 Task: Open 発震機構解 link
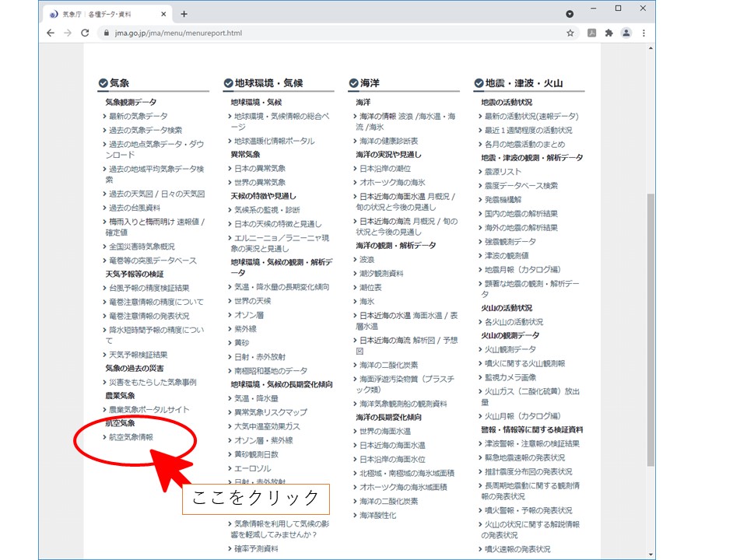[x=503, y=200]
